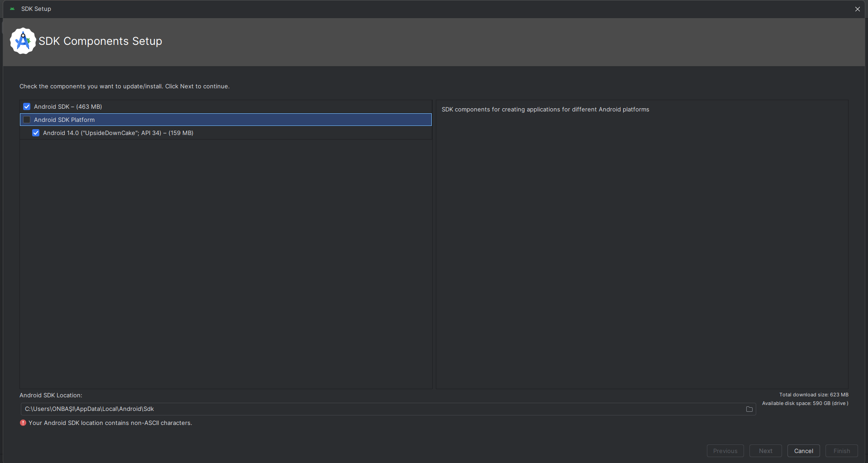Click the small Android icon in title bar
Screen dimensions: 868x463
click(x=12, y=9)
